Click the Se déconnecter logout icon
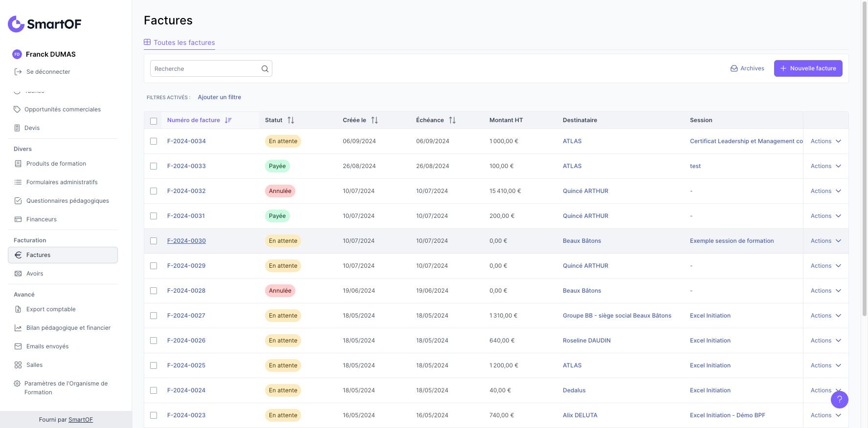 (x=18, y=72)
